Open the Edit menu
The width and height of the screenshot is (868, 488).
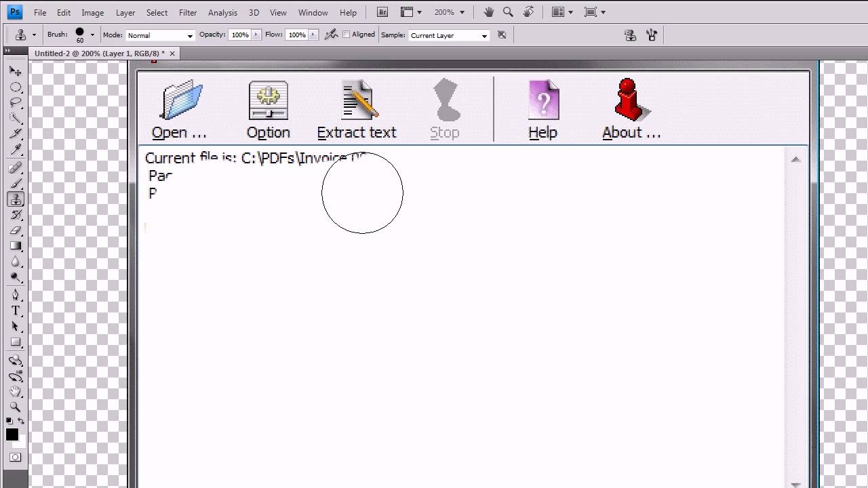point(64,12)
